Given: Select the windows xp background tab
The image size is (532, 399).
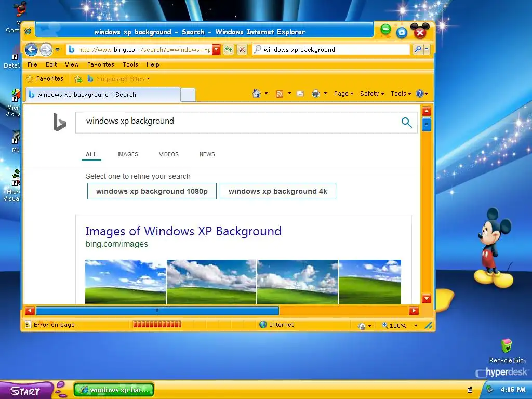Looking at the screenshot, I should pyautogui.click(x=103, y=95).
